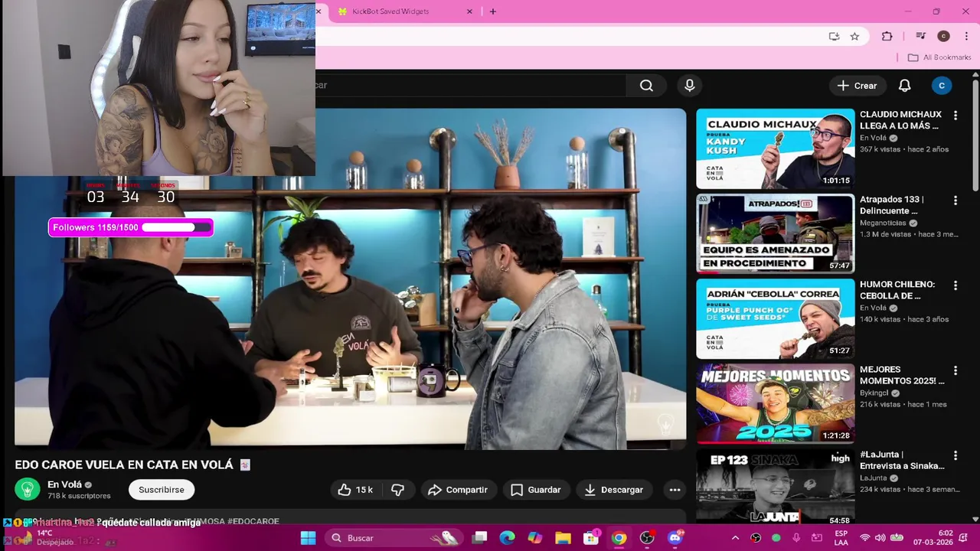Image resolution: width=980 pixels, height=551 pixels.
Task: Open Wi-Fi network tray icon
Action: pyautogui.click(x=864, y=538)
